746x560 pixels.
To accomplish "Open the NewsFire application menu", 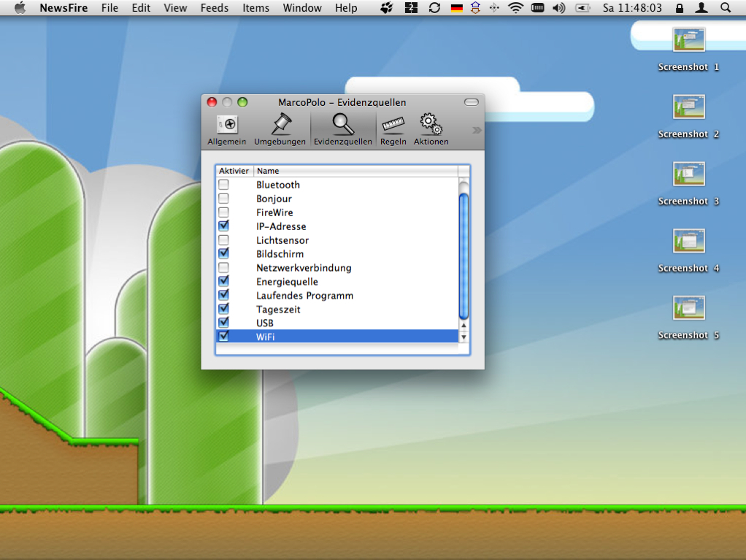I will click(x=64, y=7).
